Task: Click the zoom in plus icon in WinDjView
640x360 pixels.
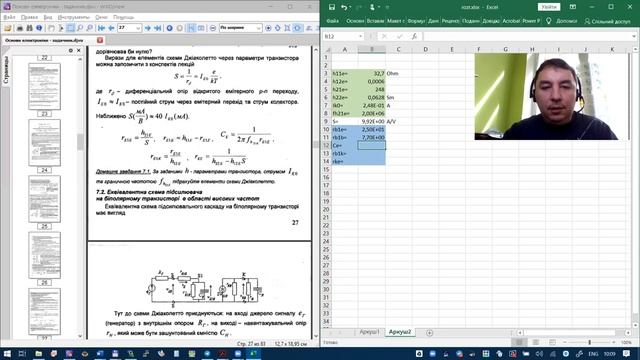Action: pyautogui.click(x=268, y=28)
